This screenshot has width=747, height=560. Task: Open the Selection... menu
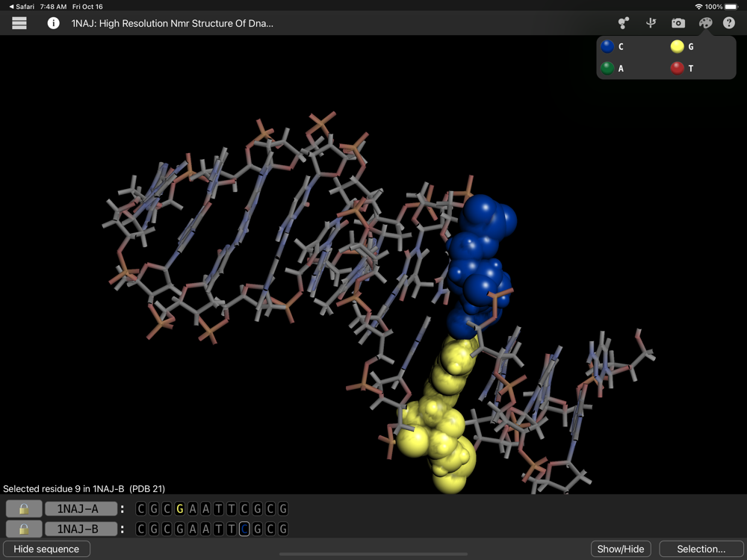701,549
